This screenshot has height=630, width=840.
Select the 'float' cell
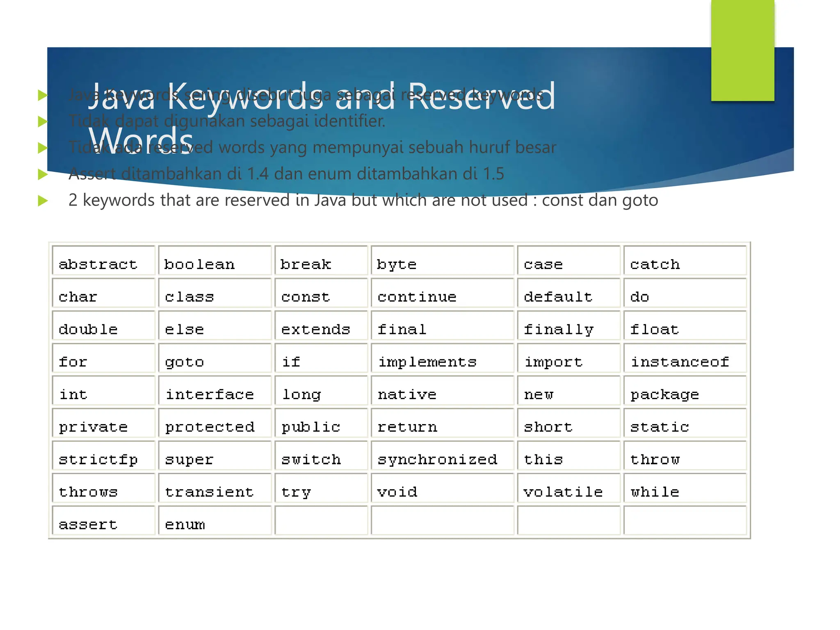tap(685, 325)
